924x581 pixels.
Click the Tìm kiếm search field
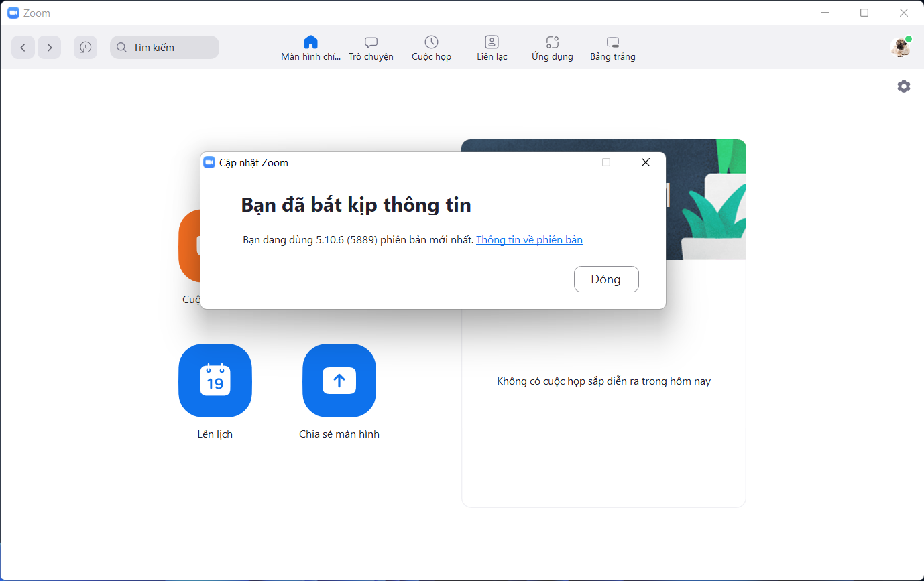click(x=164, y=47)
